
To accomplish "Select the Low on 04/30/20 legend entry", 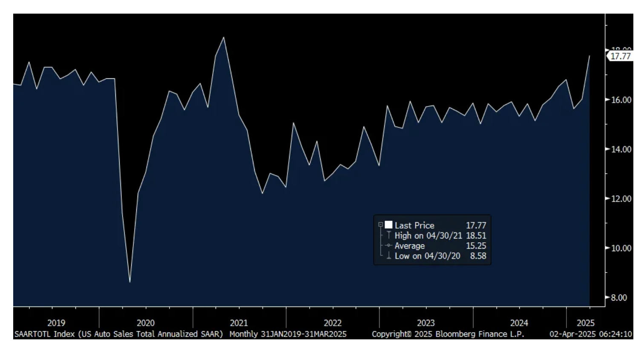I will 427,256.
